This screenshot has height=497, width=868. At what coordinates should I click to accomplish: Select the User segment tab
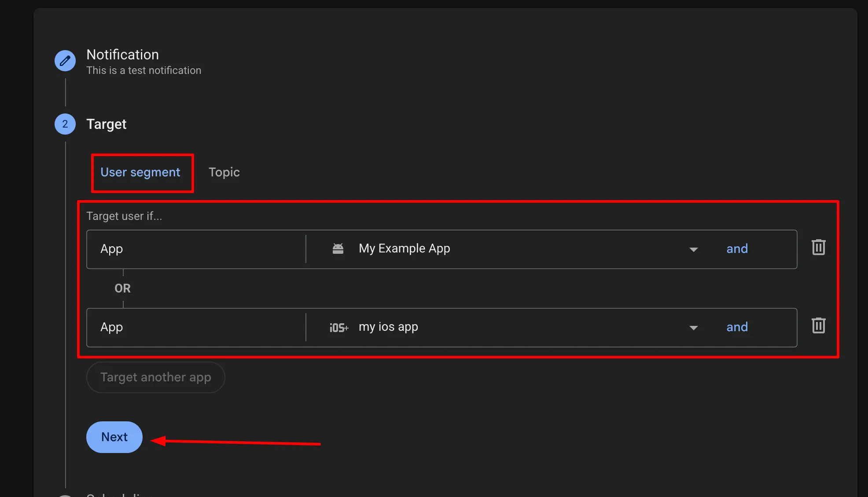pos(140,172)
